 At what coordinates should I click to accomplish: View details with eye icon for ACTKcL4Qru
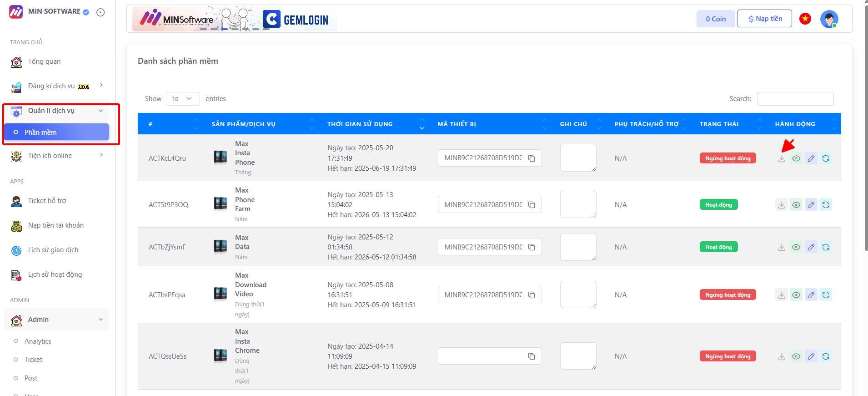click(x=796, y=158)
